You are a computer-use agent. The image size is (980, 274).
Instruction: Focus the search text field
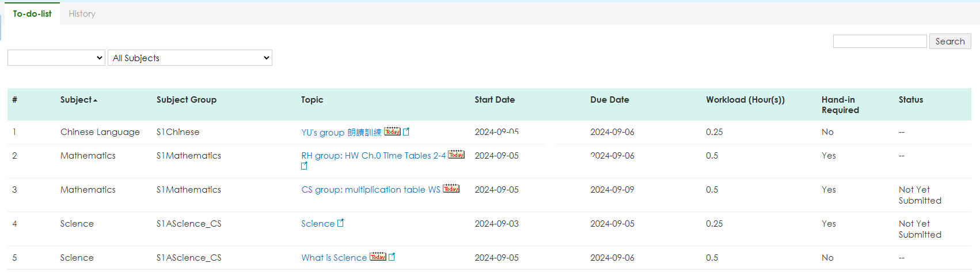879,42
